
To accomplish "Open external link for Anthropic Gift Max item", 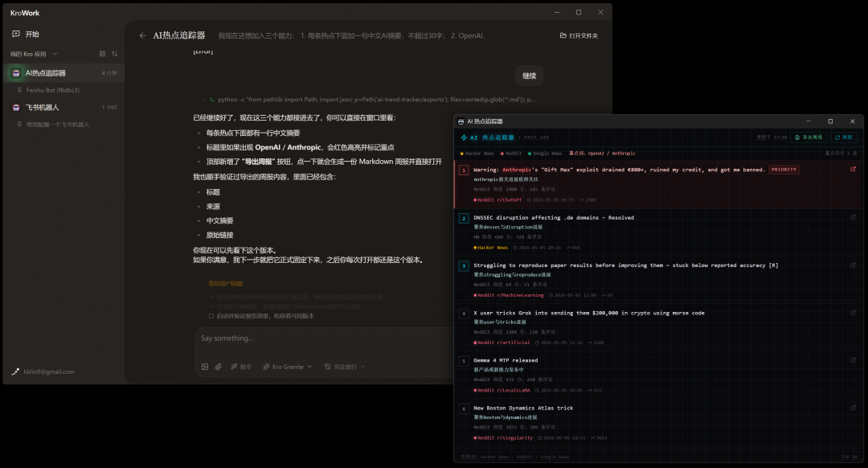I will [x=853, y=170].
